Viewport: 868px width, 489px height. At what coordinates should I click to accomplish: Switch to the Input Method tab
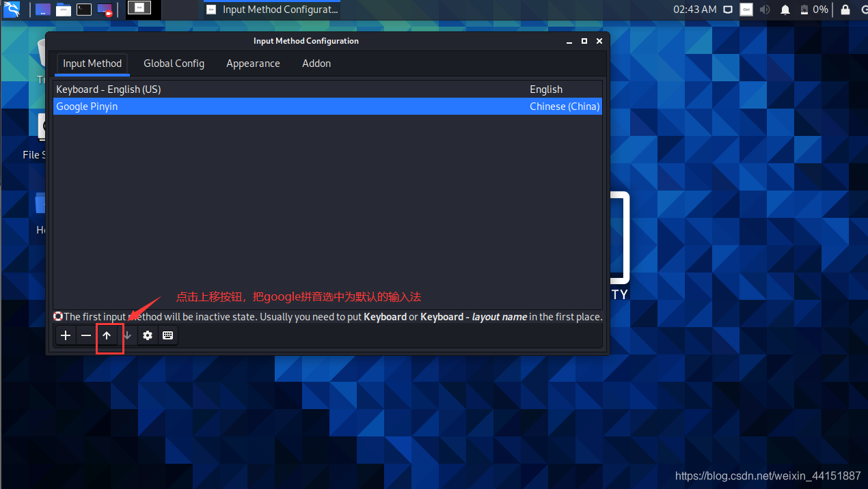pyautogui.click(x=92, y=64)
